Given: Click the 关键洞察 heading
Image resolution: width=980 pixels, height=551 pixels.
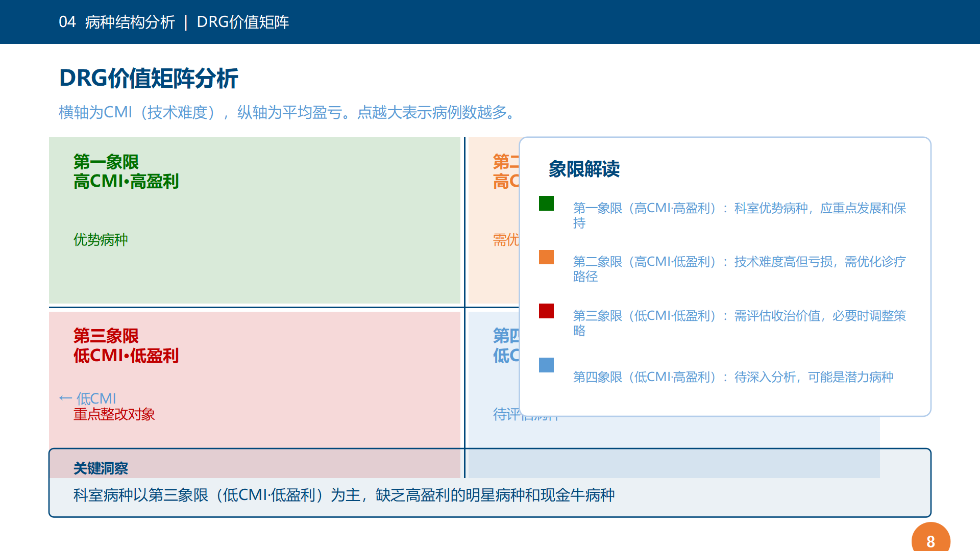Looking at the screenshot, I should click(x=101, y=468).
